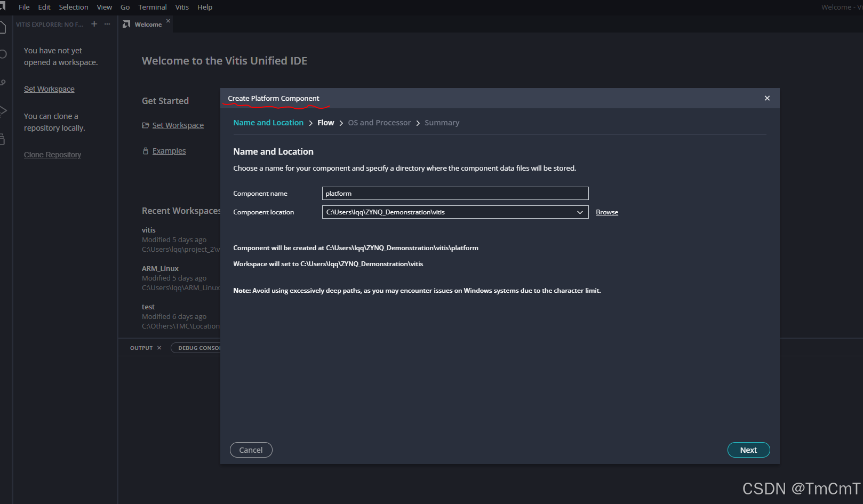Click the Next button

point(748,450)
